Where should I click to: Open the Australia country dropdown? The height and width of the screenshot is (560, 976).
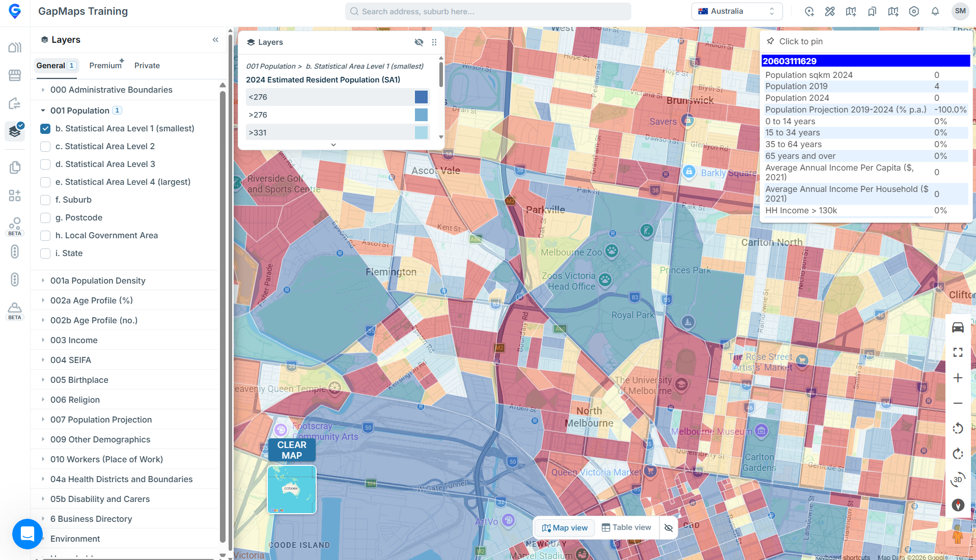[x=737, y=11]
